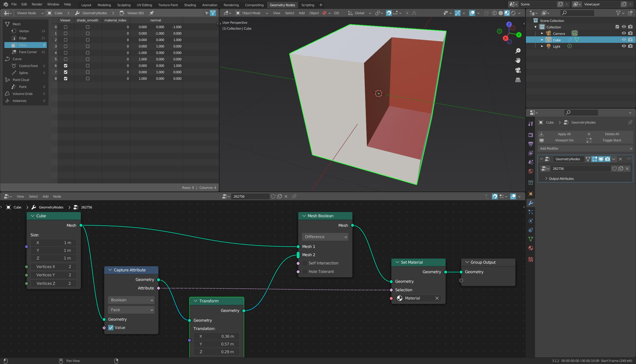The height and width of the screenshot is (364, 636).
Task: Click the material color swatch in Set Material node
Action: pyautogui.click(x=400, y=298)
